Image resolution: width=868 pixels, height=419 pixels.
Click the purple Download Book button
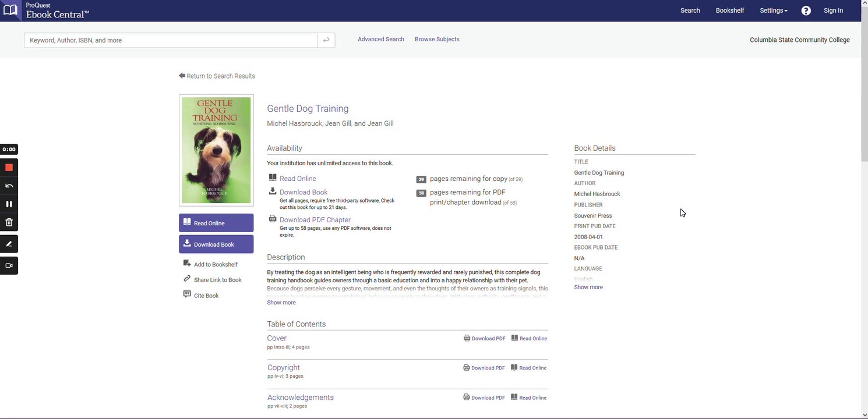(x=216, y=244)
